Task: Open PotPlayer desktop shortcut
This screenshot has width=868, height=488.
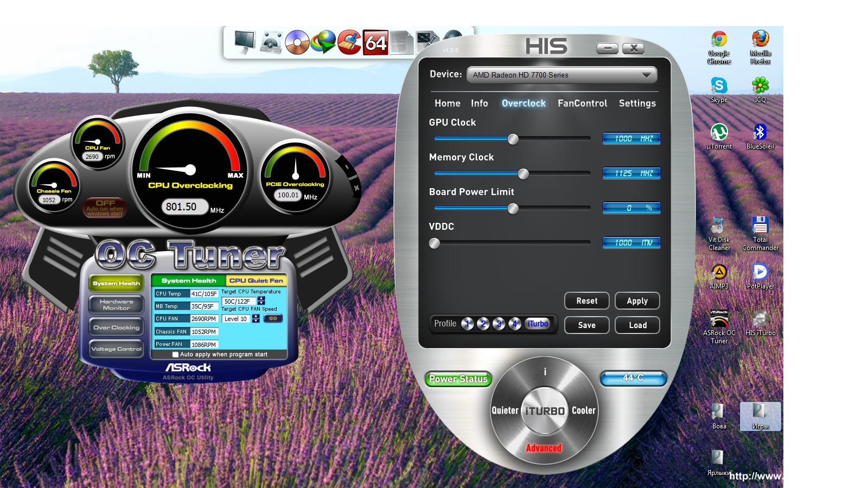Action: click(x=760, y=277)
